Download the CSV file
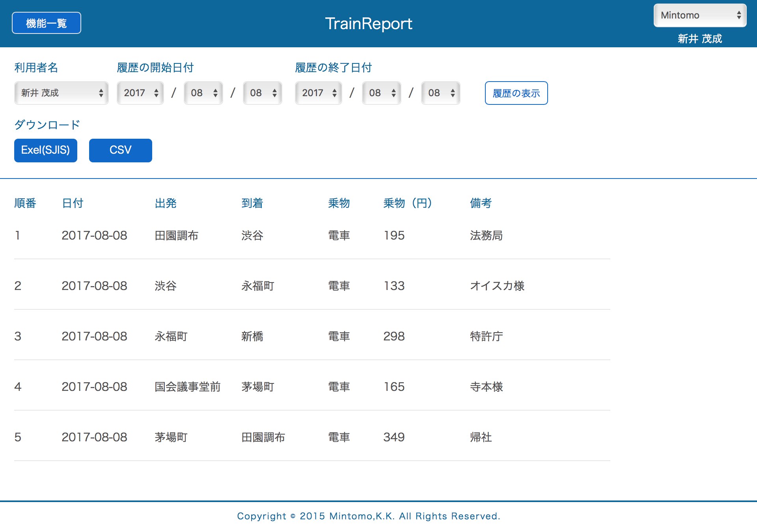This screenshot has width=757, height=532. (x=120, y=150)
